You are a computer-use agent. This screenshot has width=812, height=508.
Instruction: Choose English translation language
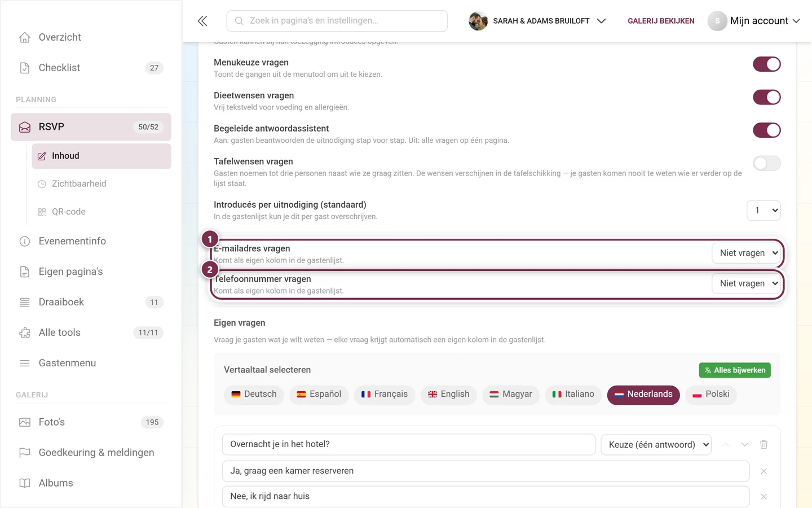[x=449, y=395]
